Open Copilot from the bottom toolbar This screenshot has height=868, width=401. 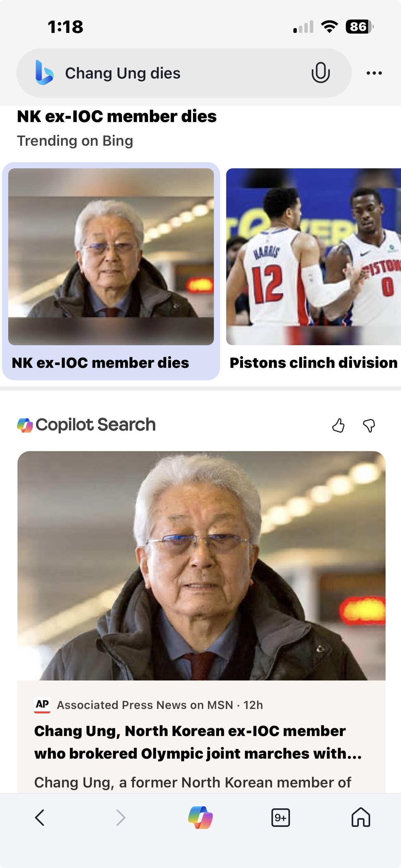(200, 818)
